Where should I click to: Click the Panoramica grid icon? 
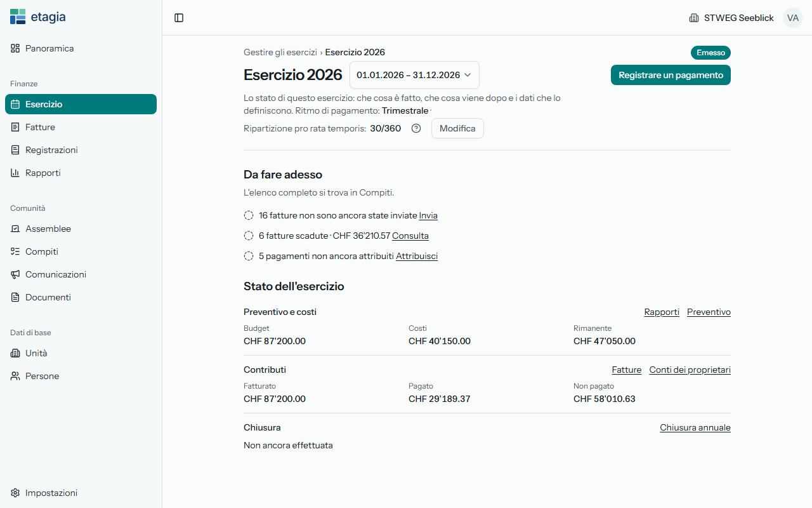click(15, 48)
